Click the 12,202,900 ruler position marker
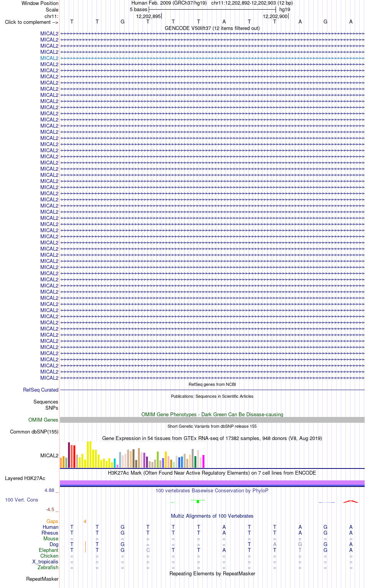 [275, 16]
